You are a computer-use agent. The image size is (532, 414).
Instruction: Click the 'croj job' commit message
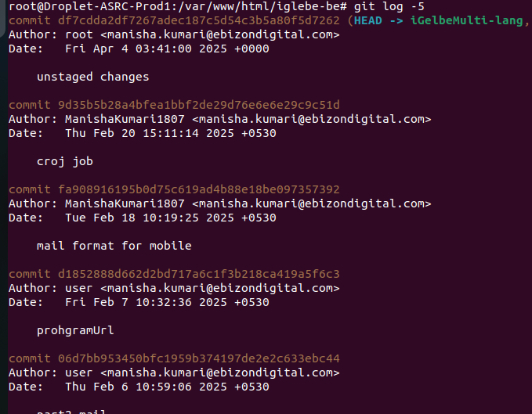coord(65,161)
